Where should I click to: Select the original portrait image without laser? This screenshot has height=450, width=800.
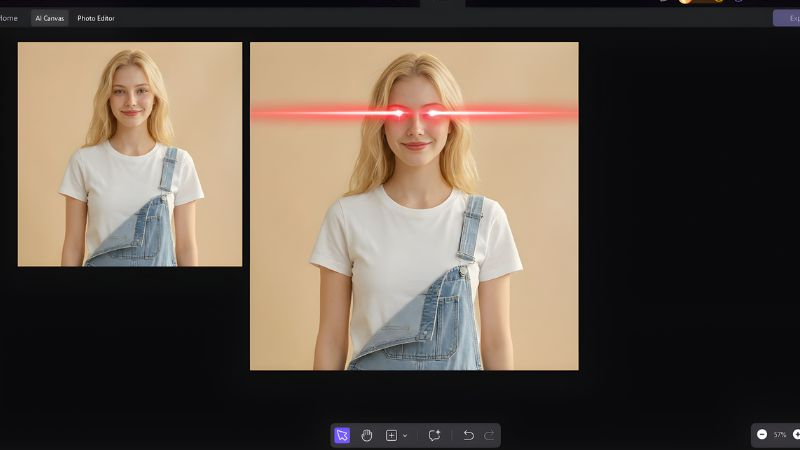[x=130, y=154]
